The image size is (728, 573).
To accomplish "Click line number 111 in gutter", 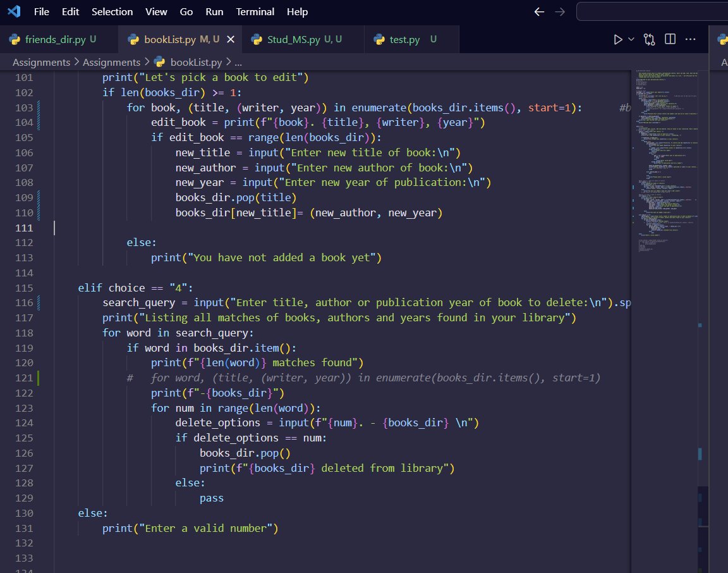I will click(x=24, y=228).
